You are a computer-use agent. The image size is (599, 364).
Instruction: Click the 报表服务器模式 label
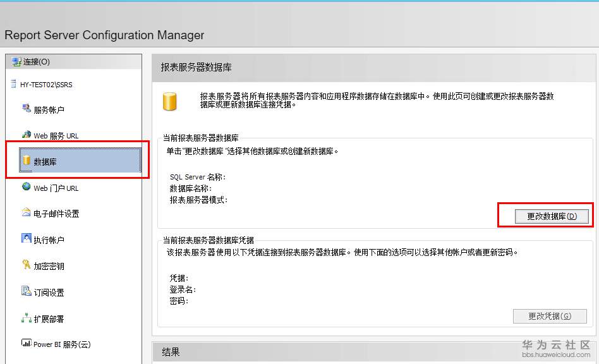(198, 200)
